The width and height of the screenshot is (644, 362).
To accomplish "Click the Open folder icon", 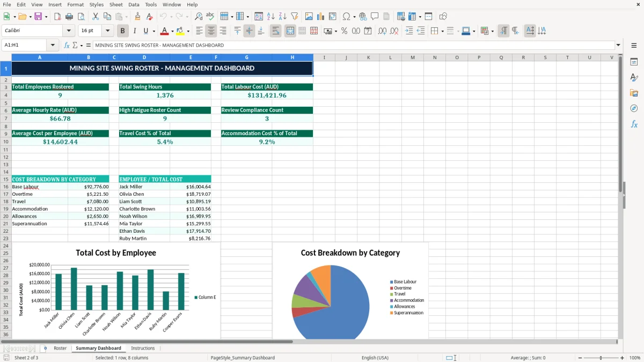I will (x=21, y=17).
